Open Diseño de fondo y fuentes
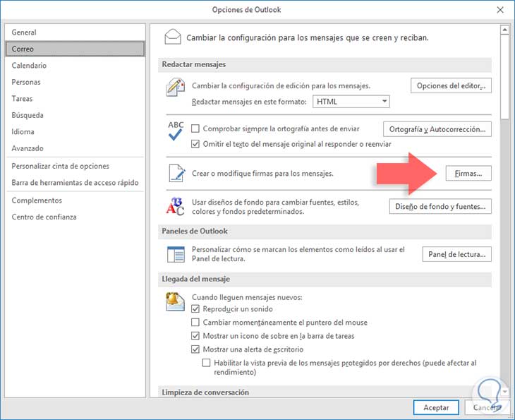515x420 pixels. click(440, 206)
